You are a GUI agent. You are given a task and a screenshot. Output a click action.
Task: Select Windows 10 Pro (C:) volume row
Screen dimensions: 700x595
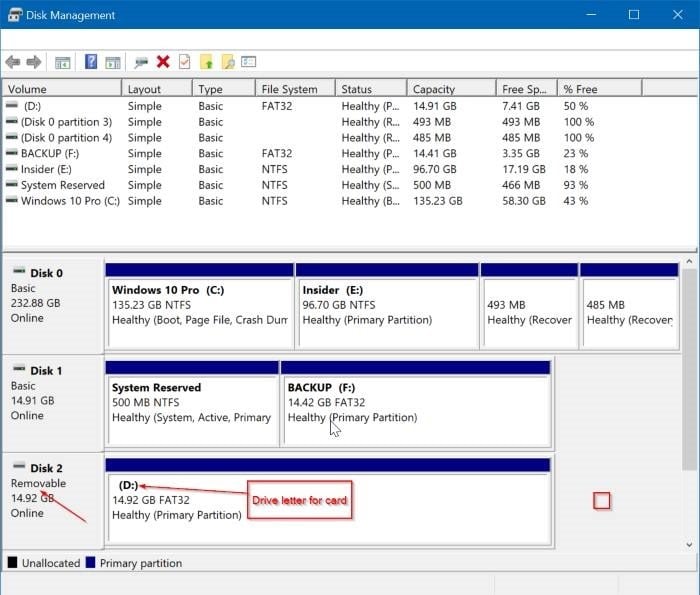click(68, 201)
